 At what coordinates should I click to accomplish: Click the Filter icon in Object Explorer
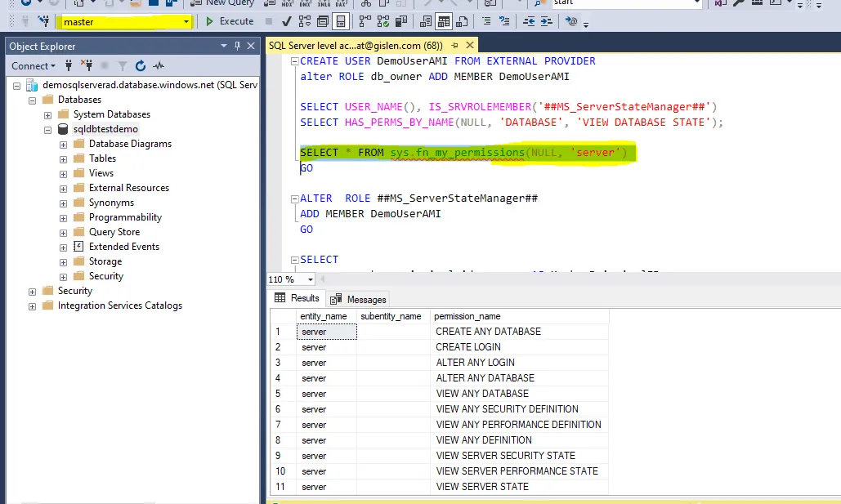pyautogui.click(x=123, y=65)
